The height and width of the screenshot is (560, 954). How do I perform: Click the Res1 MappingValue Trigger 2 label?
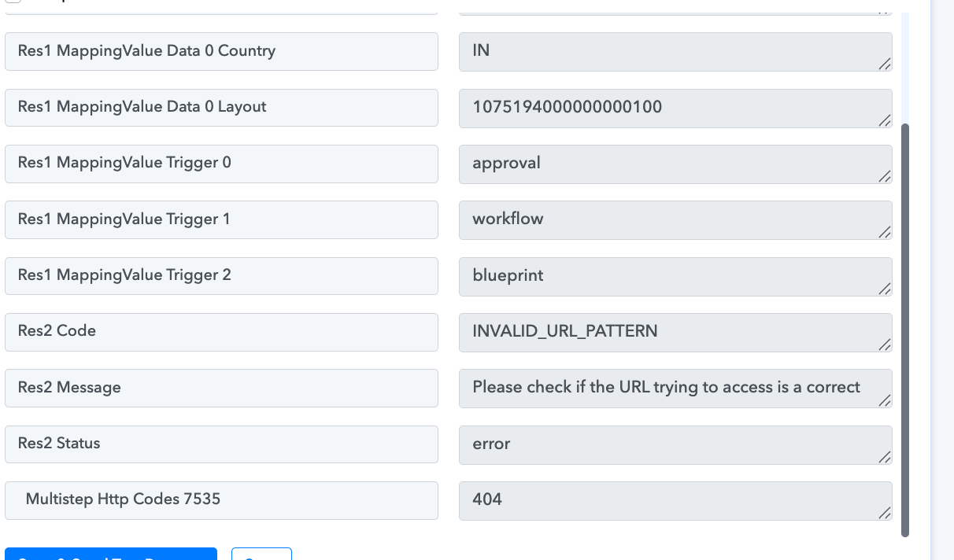point(221,276)
